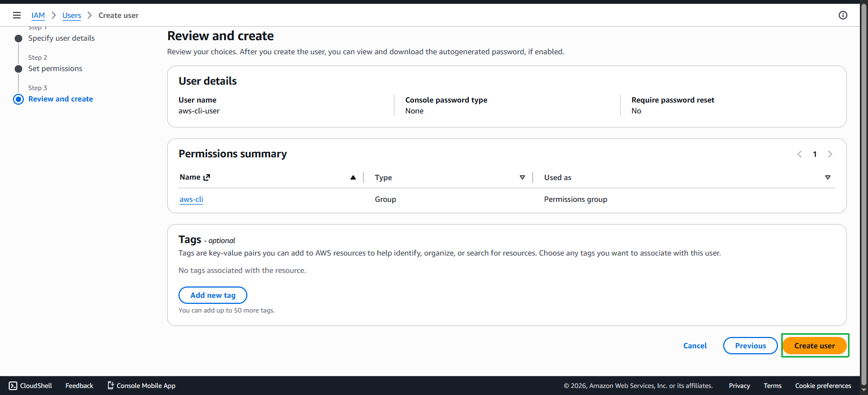Open the aws-cli group link

click(x=192, y=199)
